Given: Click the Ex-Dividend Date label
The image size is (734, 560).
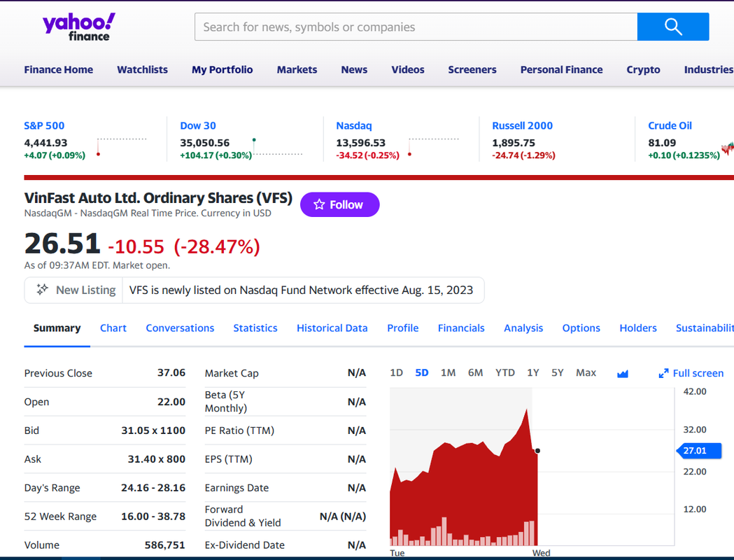Looking at the screenshot, I should click(x=244, y=545).
